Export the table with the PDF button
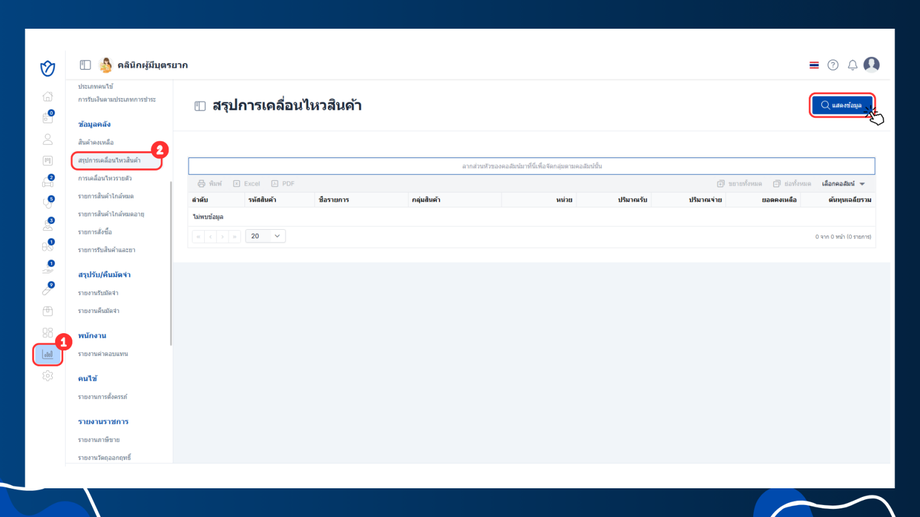This screenshot has height=517, width=920. coord(283,184)
